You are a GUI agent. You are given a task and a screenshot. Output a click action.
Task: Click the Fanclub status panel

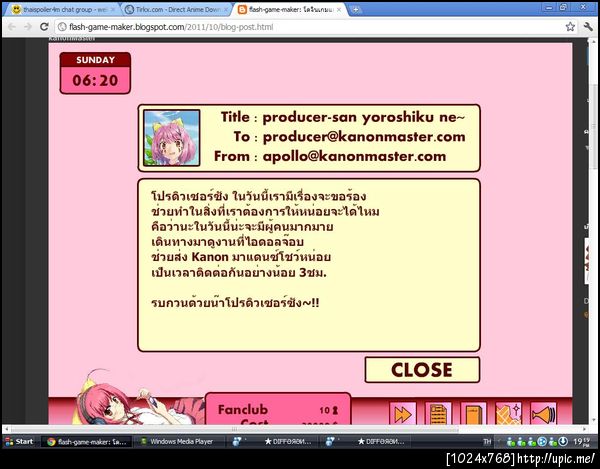278,409
